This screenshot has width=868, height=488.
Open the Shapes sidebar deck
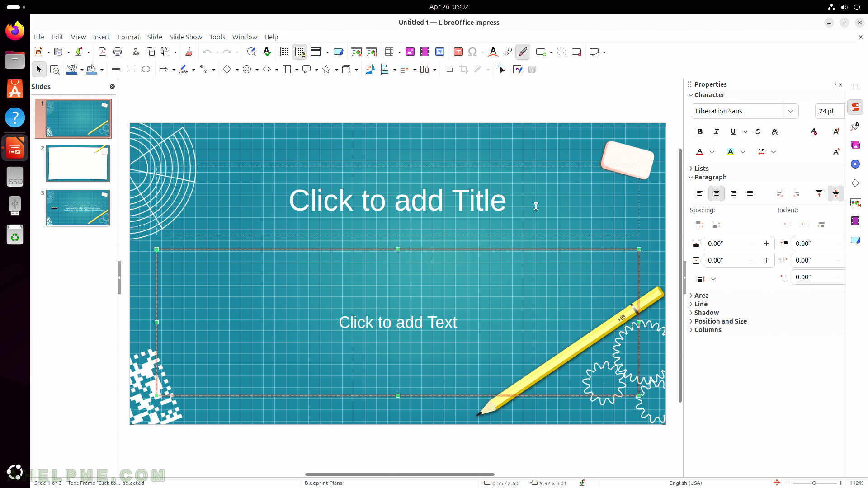tap(855, 183)
